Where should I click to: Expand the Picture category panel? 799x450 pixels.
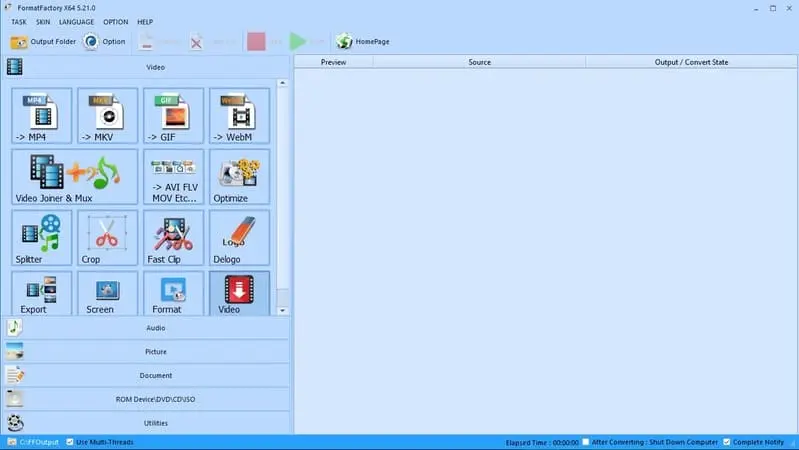point(147,352)
